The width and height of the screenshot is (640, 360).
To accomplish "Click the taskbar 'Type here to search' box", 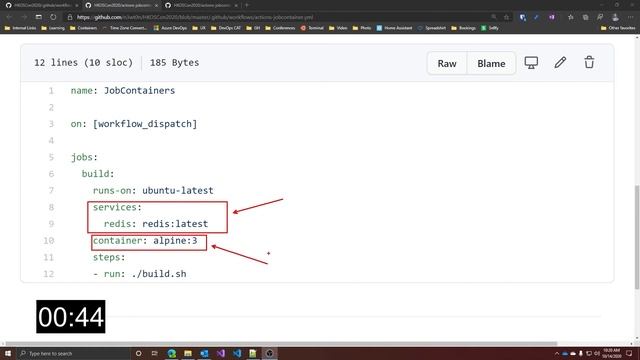I will click(x=73, y=353).
